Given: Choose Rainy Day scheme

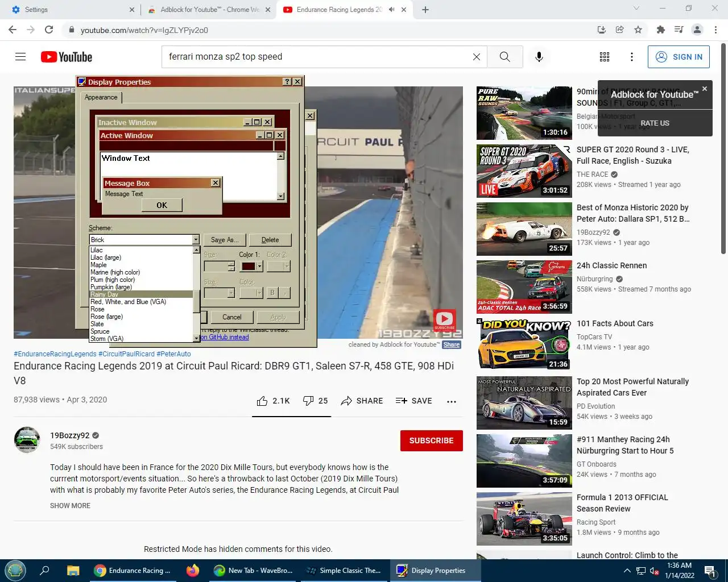Looking at the screenshot, I should tap(141, 294).
